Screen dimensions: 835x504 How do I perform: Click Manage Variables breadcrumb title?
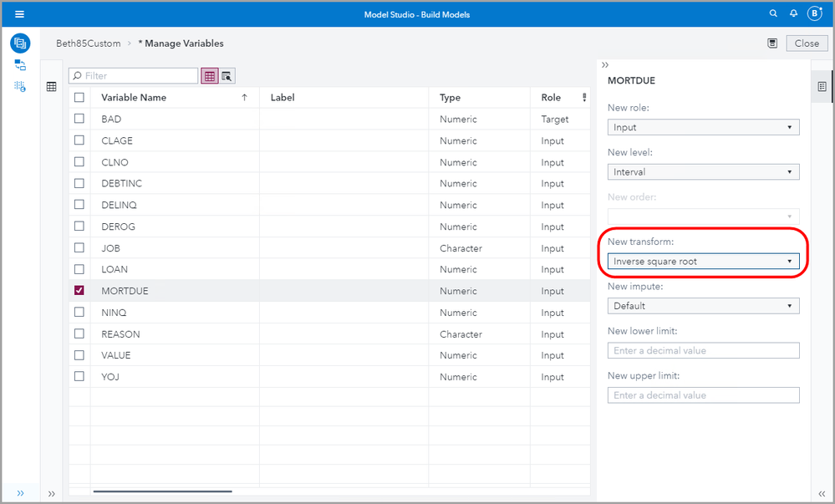click(181, 43)
